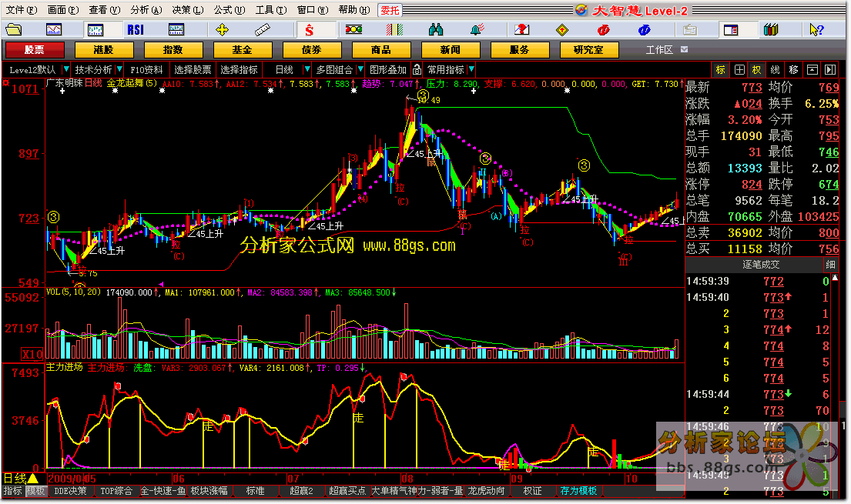The image size is (851, 504).
Task: Open the 公式(U) menu
Action: click(x=229, y=10)
